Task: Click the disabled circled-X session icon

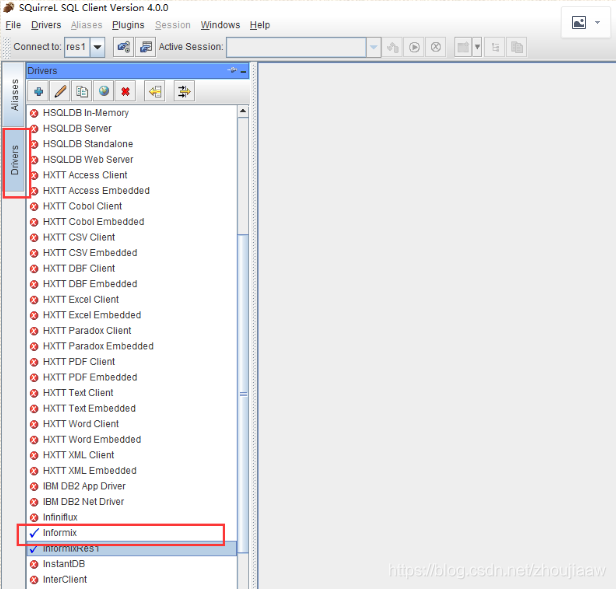Action: pos(436,47)
